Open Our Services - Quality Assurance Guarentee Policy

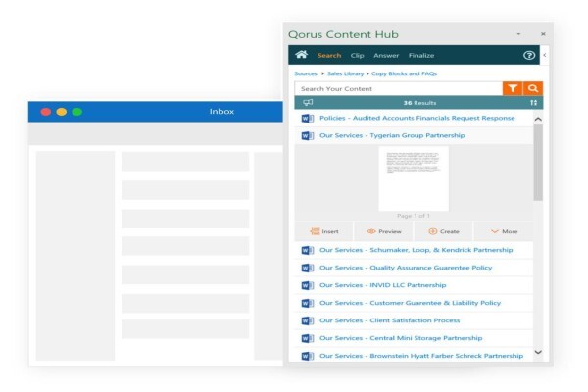coord(406,268)
